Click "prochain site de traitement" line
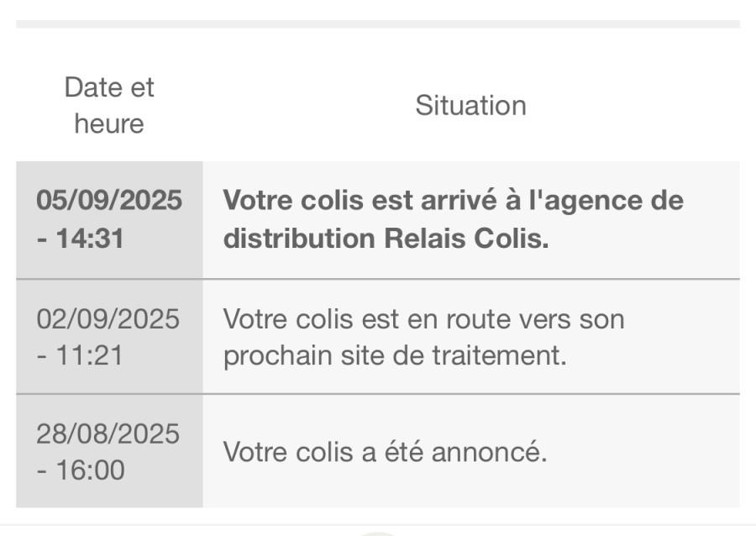This screenshot has height=536, width=756. click(x=395, y=355)
